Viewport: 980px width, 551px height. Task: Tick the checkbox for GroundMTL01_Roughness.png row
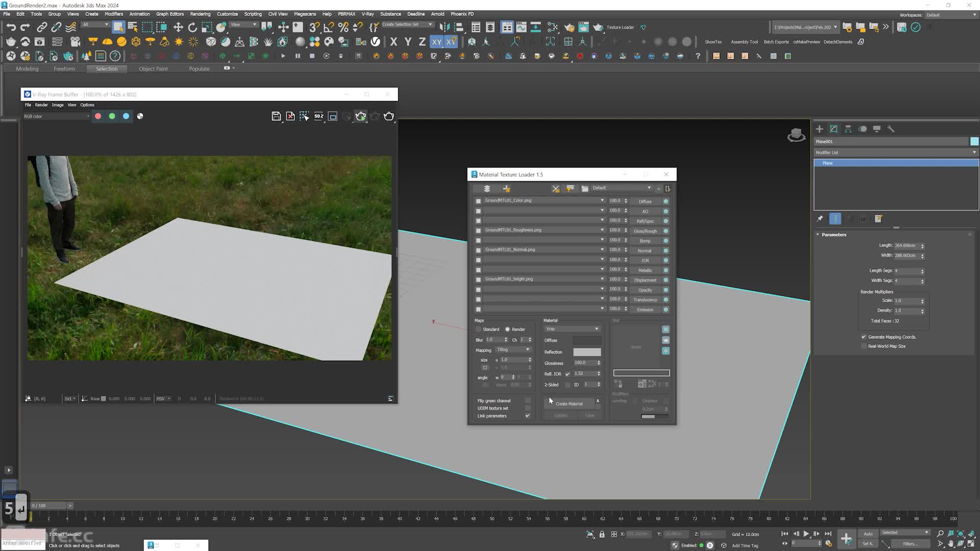(x=478, y=231)
